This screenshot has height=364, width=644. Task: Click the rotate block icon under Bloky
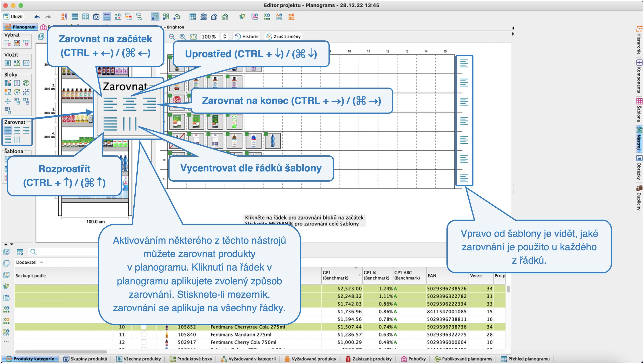17,92
